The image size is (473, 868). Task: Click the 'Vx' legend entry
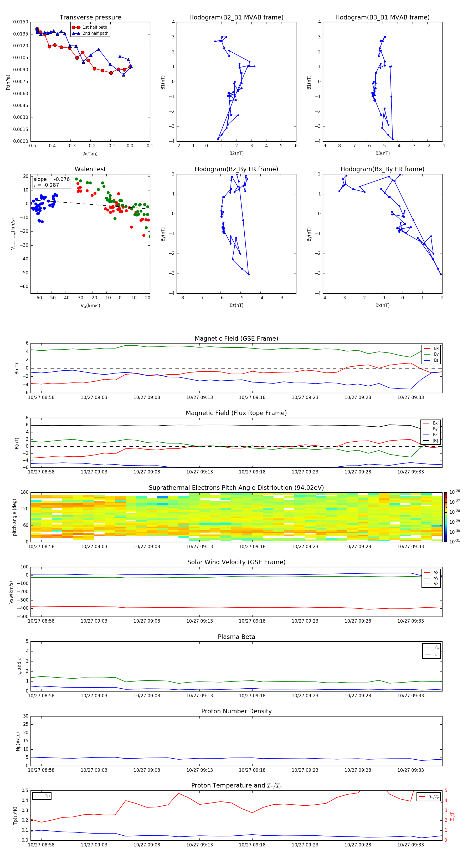(x=431, y=572)
